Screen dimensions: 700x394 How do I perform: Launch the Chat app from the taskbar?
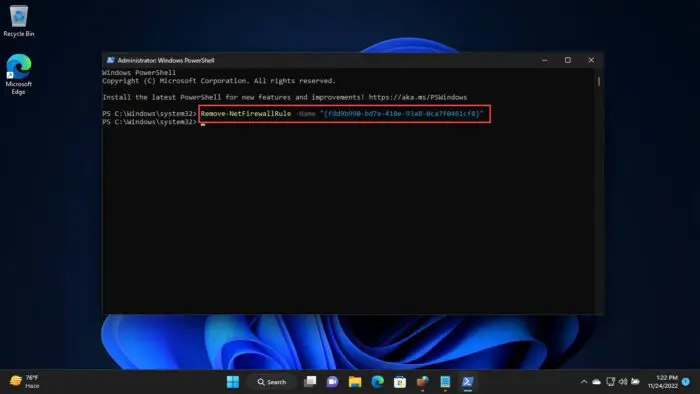tap(332, 382)
